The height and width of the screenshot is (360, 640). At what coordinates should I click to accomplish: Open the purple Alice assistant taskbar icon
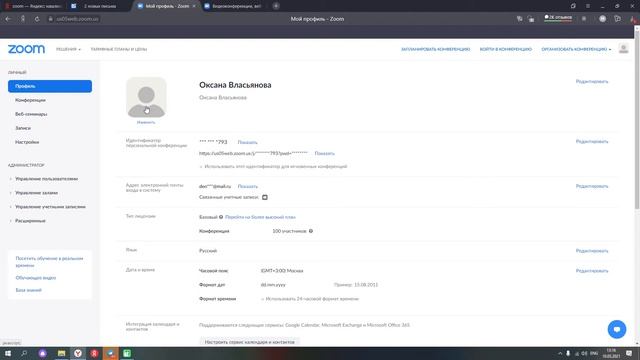pyautogui.click(x=42, y=353)
